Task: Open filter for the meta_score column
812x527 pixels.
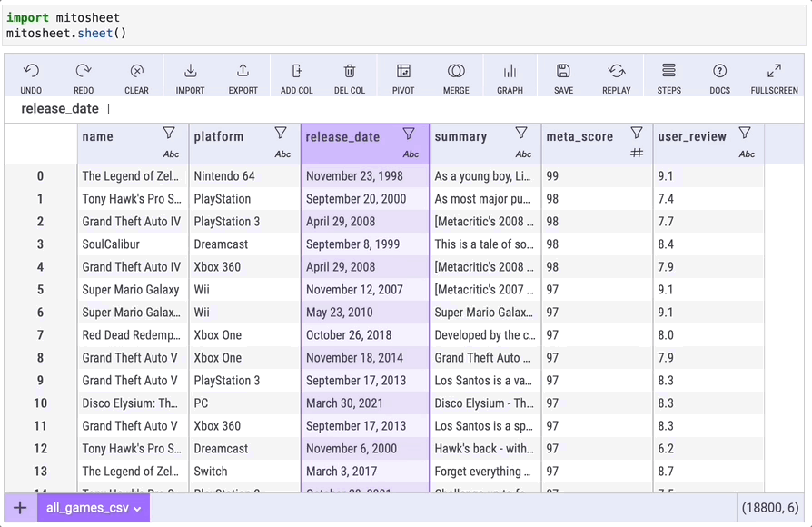Action: pos(637,134)
